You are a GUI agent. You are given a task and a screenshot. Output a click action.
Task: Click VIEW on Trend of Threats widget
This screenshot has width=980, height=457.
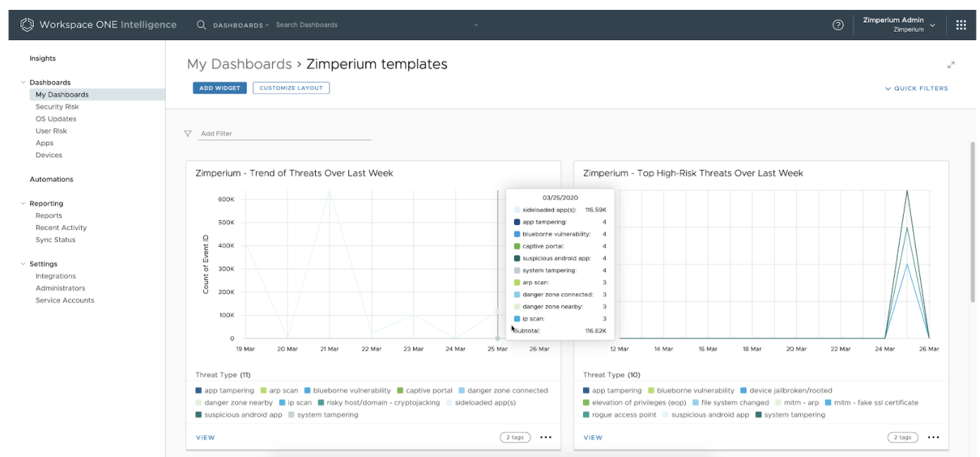(x=205, y=437)
